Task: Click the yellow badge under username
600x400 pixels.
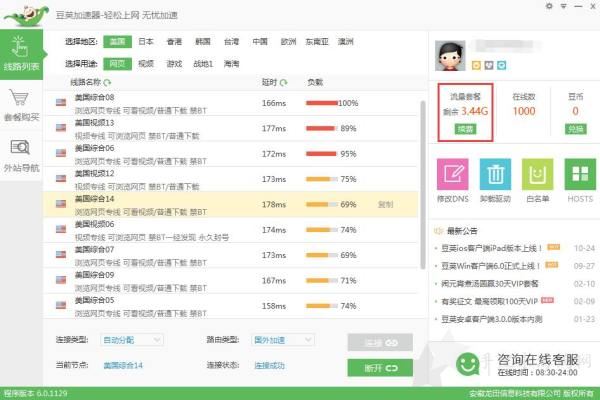Action: pos(476,65)
